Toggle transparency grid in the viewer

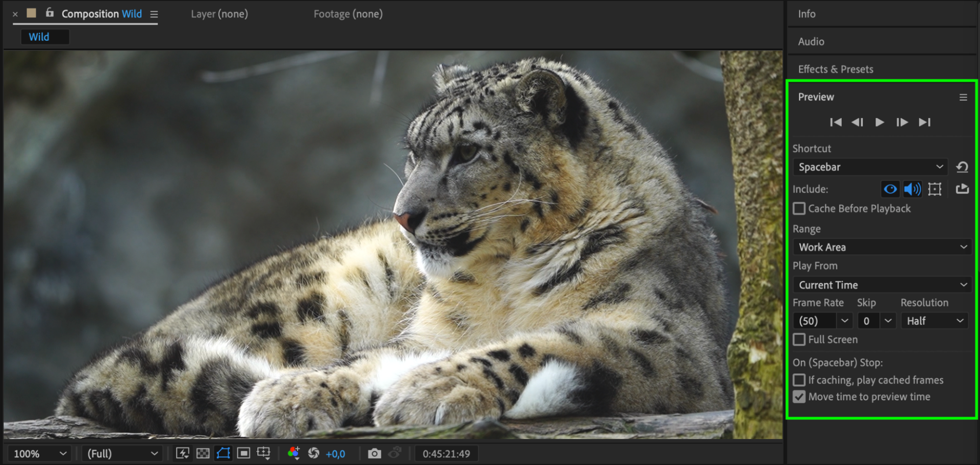(203, 454)
